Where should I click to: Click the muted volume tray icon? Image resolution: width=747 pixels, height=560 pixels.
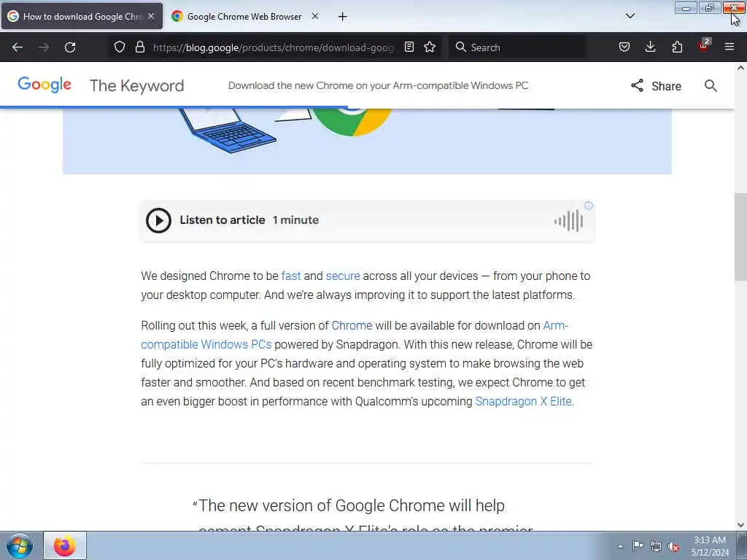(673, 546)
